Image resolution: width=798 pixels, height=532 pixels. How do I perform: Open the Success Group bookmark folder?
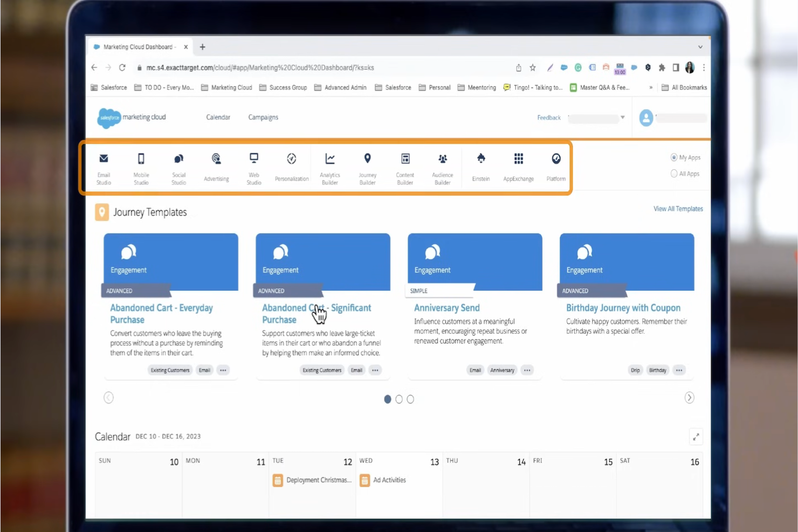pos(283,87)
